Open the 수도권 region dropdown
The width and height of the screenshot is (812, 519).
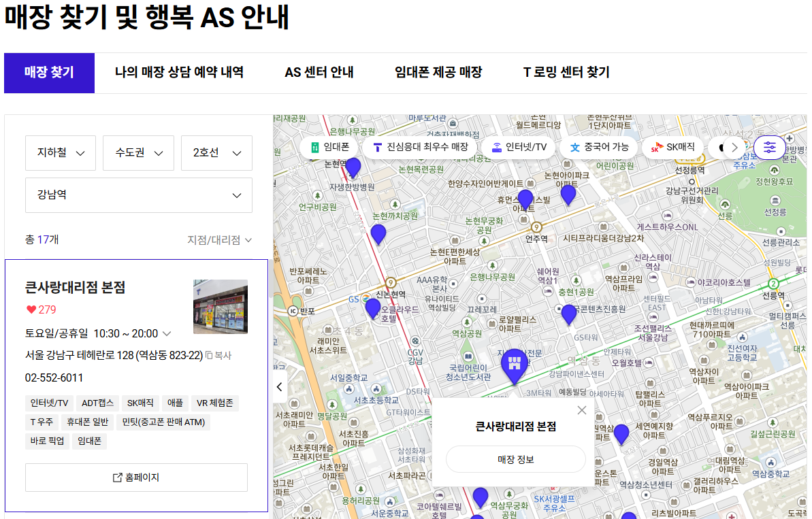pyautogui.click(x=138, y=152)
